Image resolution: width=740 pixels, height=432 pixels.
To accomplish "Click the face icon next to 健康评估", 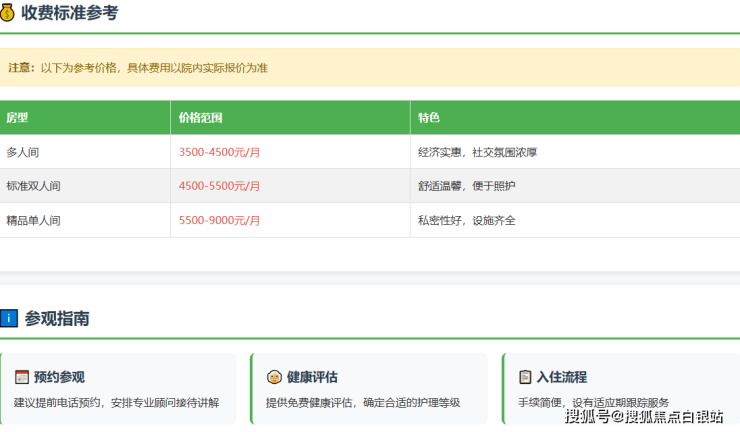I will coord(274,377).
